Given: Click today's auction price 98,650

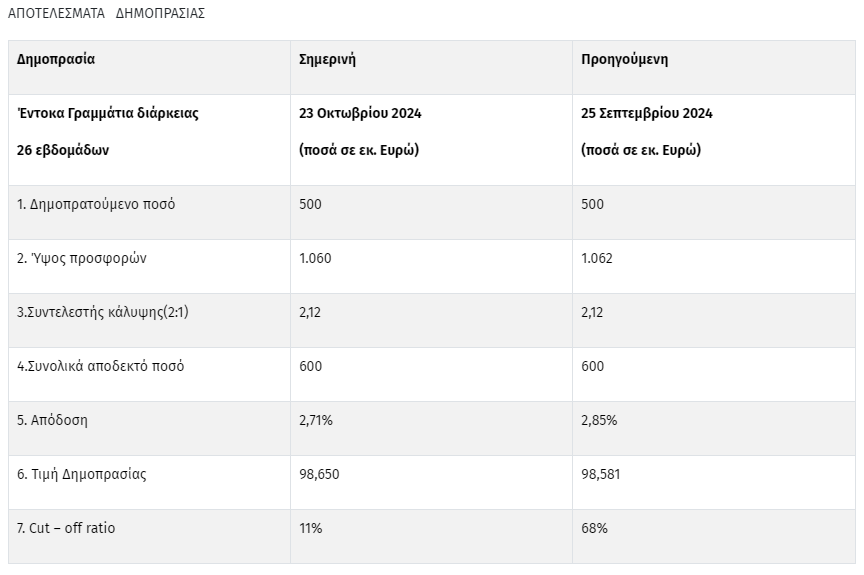Looking at the screenshot, I should click(319, 474).
